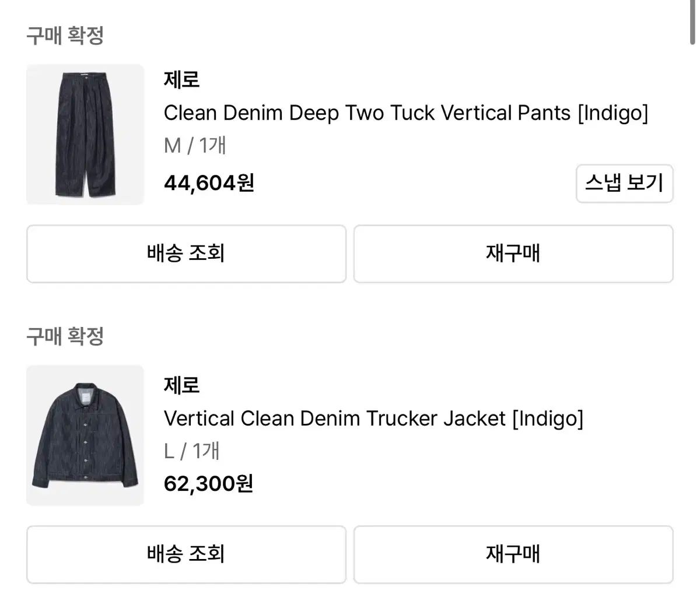Click the vertical scrollbar at the right edge
Viewport: 700px width, 601px height.
tap(692, 20)
